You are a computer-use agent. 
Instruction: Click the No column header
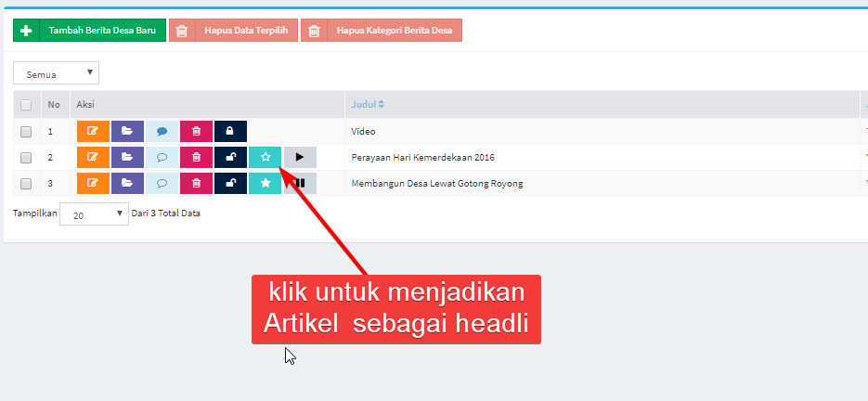[x=54, y=105]
